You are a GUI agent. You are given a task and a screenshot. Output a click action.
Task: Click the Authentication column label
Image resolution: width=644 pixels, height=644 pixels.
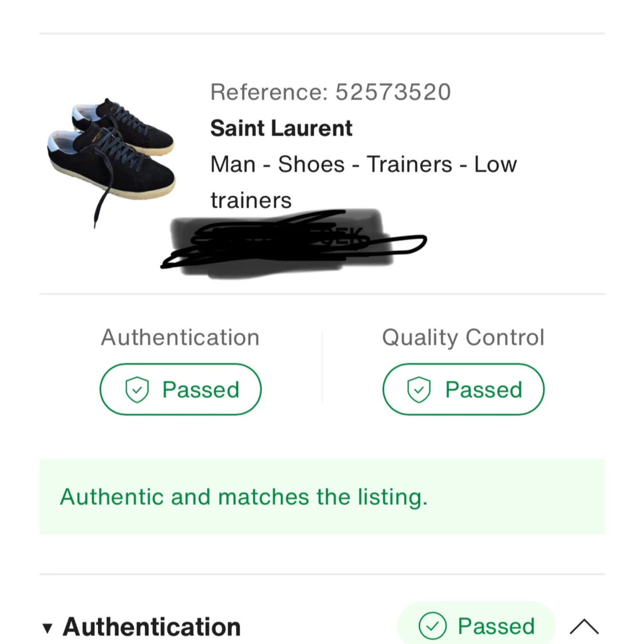(x=180, y=337)
